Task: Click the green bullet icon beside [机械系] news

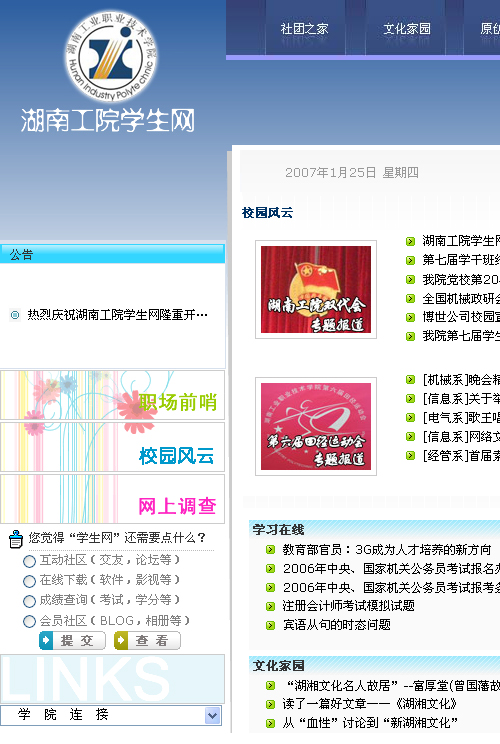Action: (410, 379)
